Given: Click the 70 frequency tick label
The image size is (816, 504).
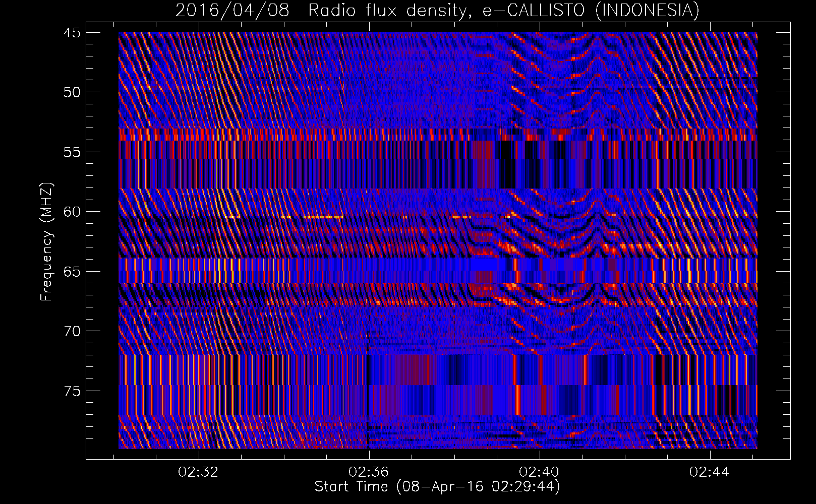Looking at the screenshot, I should (x=72, y=331).
